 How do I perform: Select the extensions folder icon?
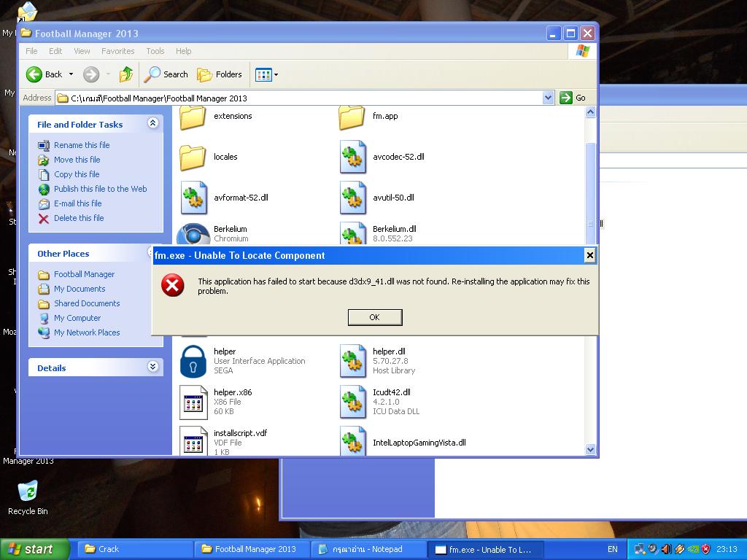[193, 117]
